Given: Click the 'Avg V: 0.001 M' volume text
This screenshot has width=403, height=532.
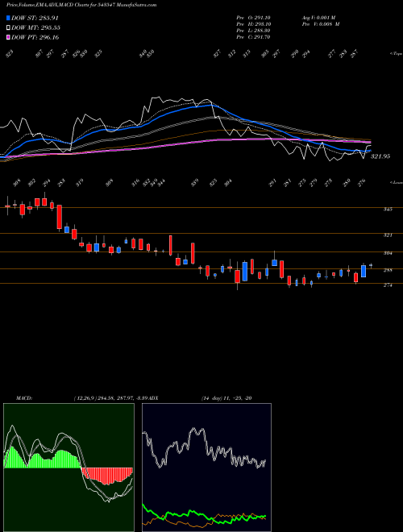Looking at the screenshot, I should 318,18.
